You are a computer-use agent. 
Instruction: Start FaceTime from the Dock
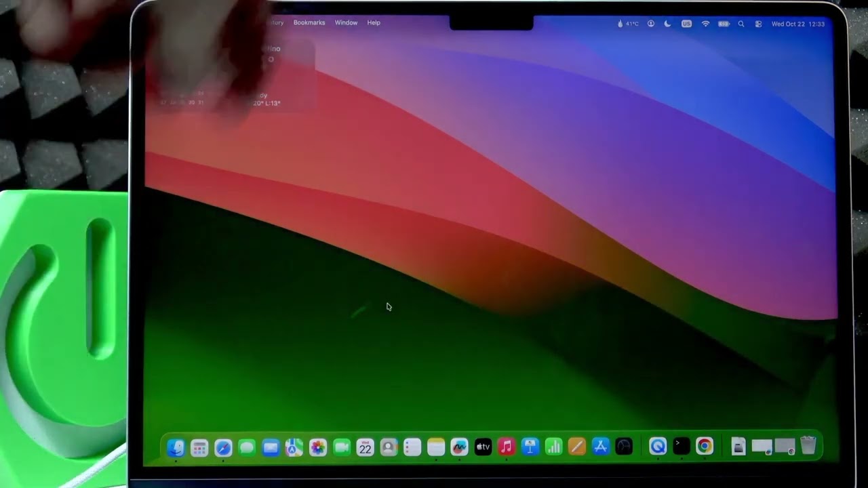(x=341, y=446)
